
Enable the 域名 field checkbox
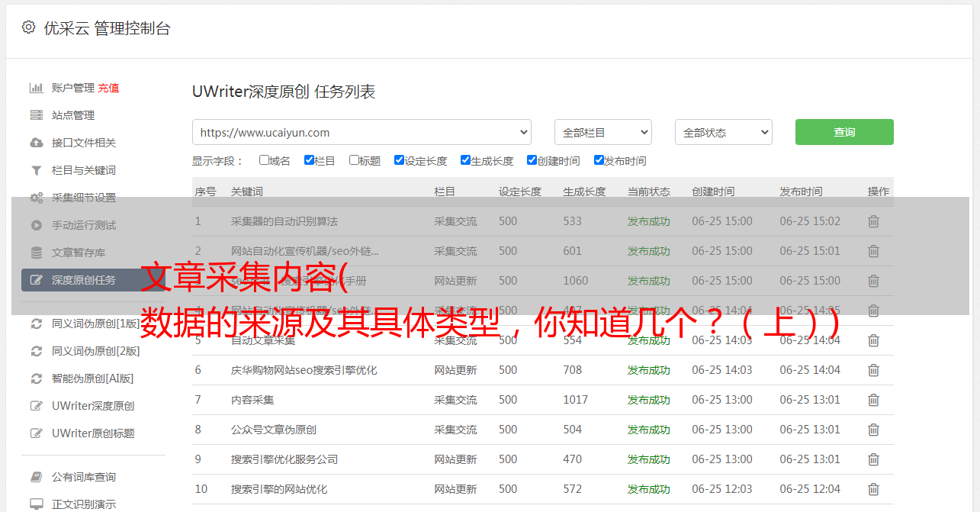pos(264,160)
